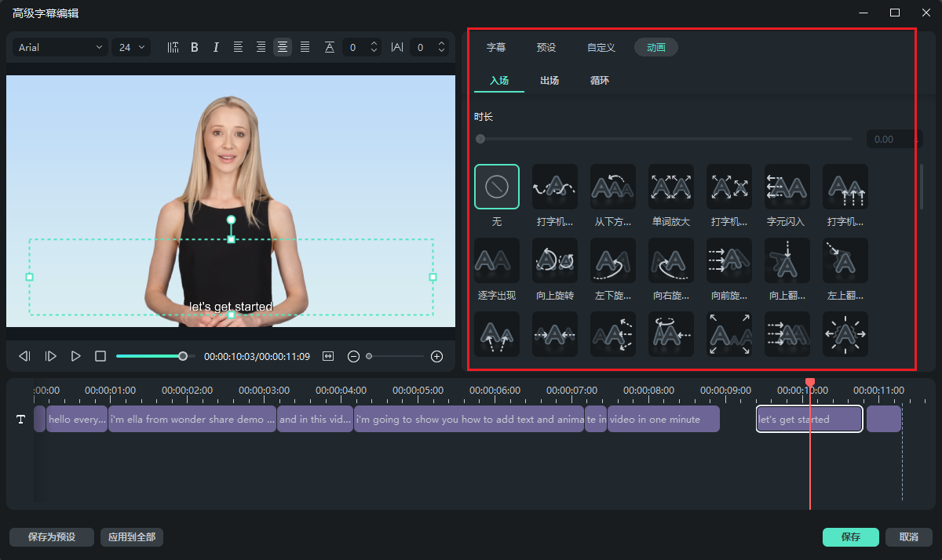Select the 单词放大 animation preset
The height and width of the screenshot is (560, 942).
pyautogui.click(x=670, y=187)
